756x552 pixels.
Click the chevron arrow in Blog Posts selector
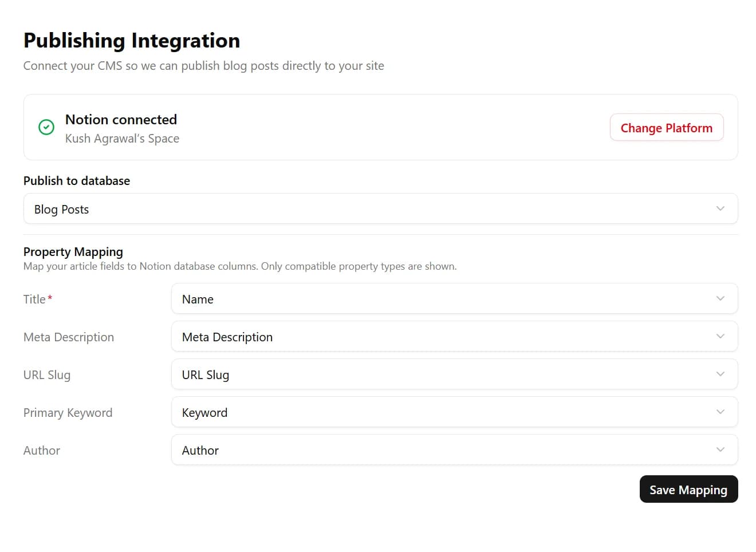point(720,208)
